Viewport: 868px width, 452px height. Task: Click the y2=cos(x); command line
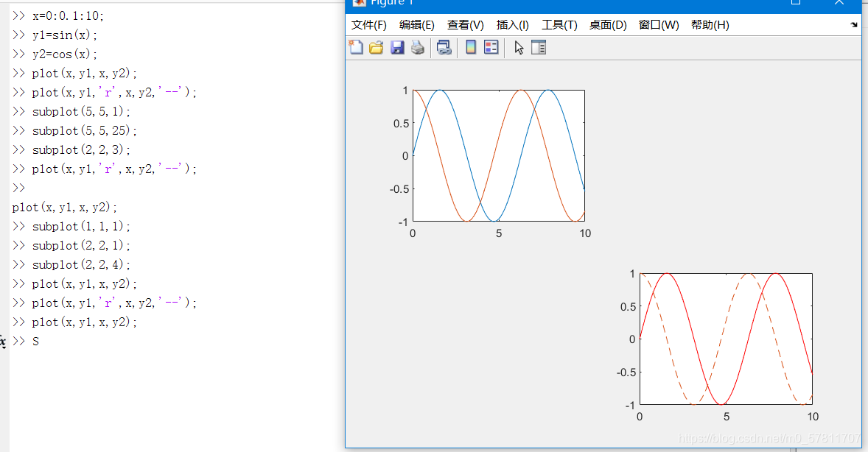[x=55, y=54]
